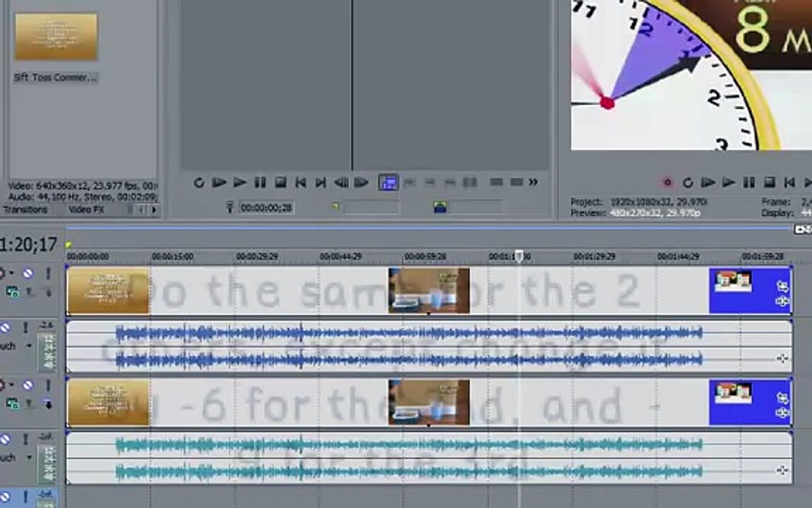Screen dimensions: 812x508
Task: Pause the Video Preview playback
Action: coord(749,183)
